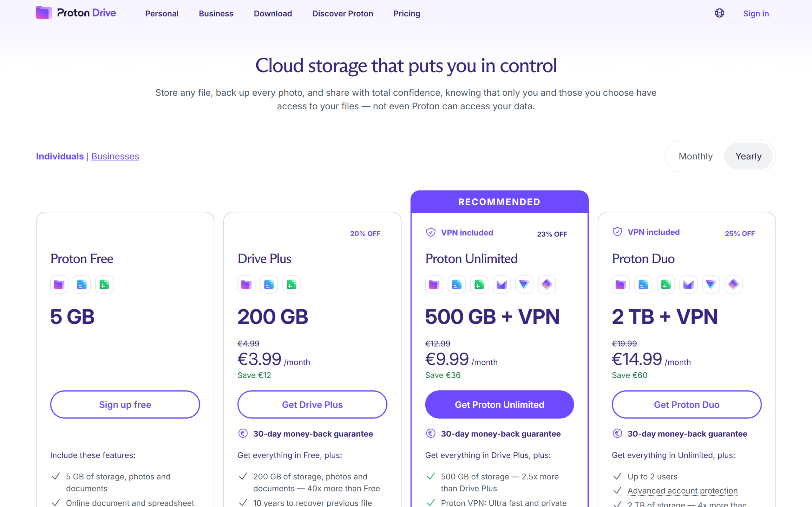Switch to Businesses plans
812x507 pixels.
[x=115, y=156]
